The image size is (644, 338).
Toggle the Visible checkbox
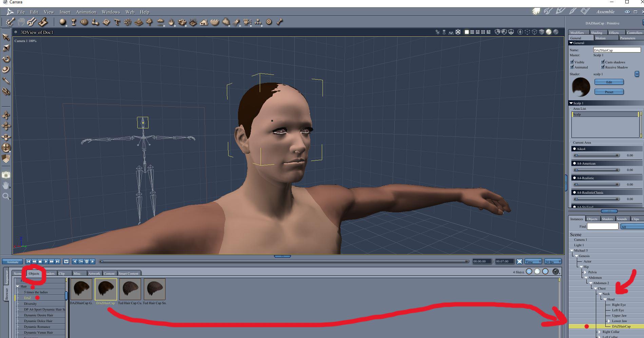pyautogui.click(x=572, y=62)
